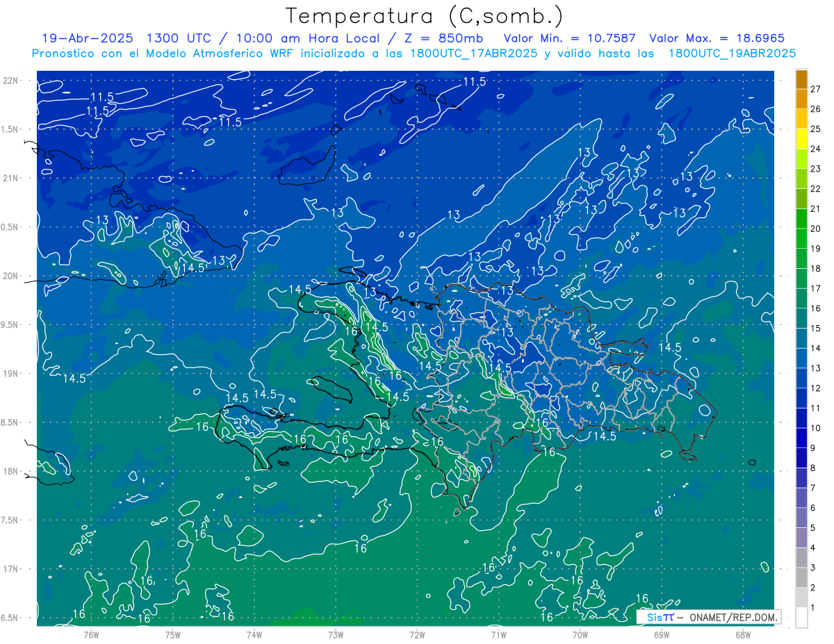Screen dimensions: 834x644
Task: Click the '19N' latitude axis label
Action: tap(10, 374)
